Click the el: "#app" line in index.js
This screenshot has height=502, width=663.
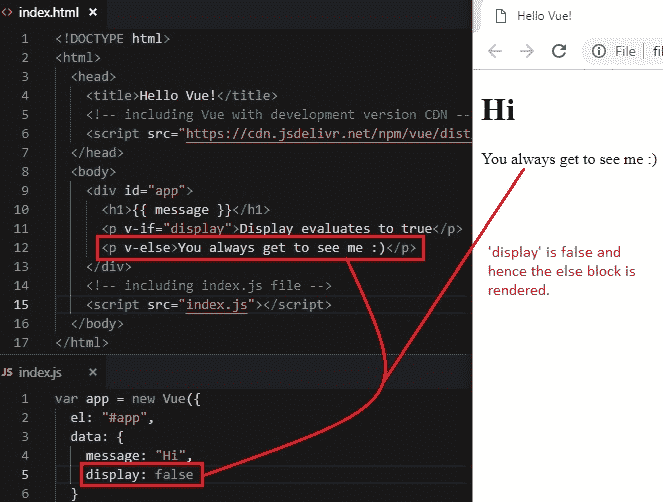coord(112,418)
